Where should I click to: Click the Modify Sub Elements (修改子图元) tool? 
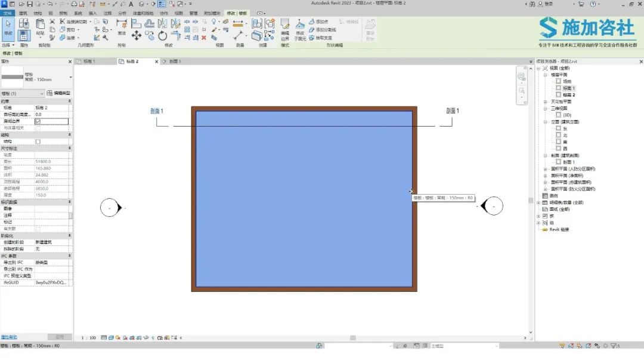300,29
